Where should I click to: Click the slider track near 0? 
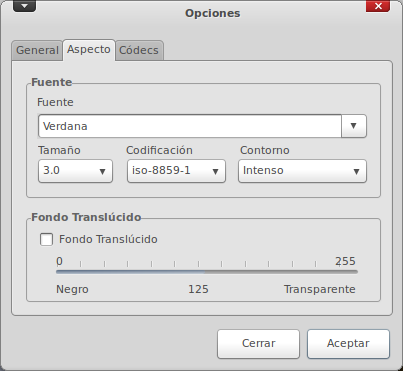[60, 272]
